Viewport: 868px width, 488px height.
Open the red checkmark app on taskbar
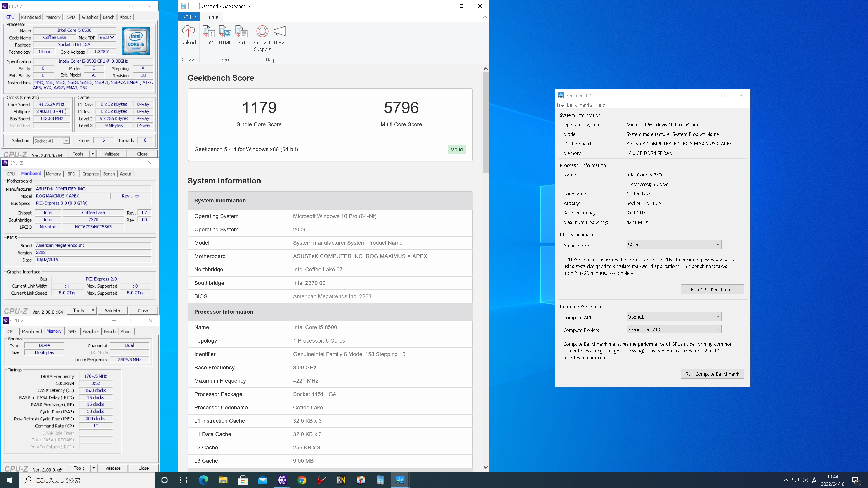pos(321,480)
